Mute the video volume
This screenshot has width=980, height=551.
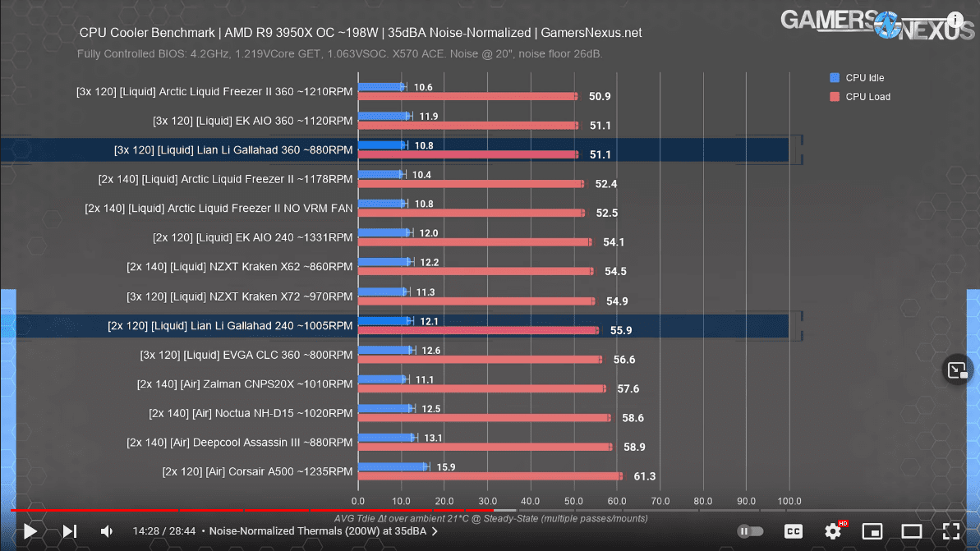tap(107, 531)
